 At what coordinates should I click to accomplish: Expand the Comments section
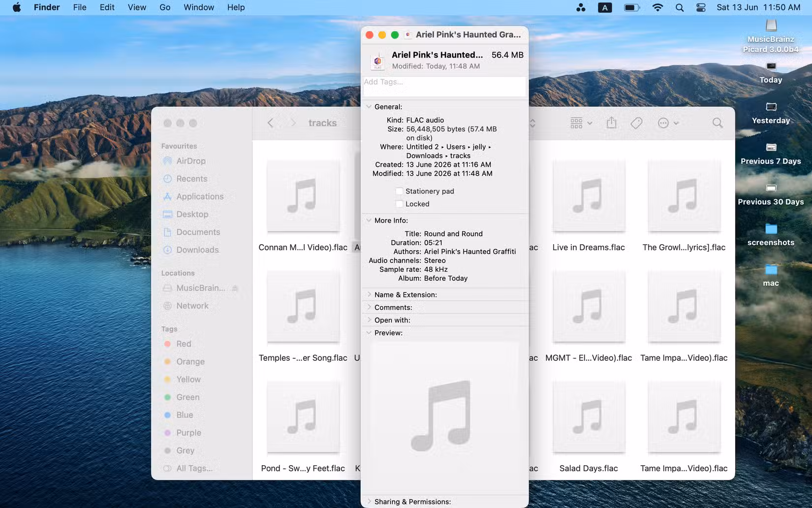pyautogui.click(x=369, y=307)
